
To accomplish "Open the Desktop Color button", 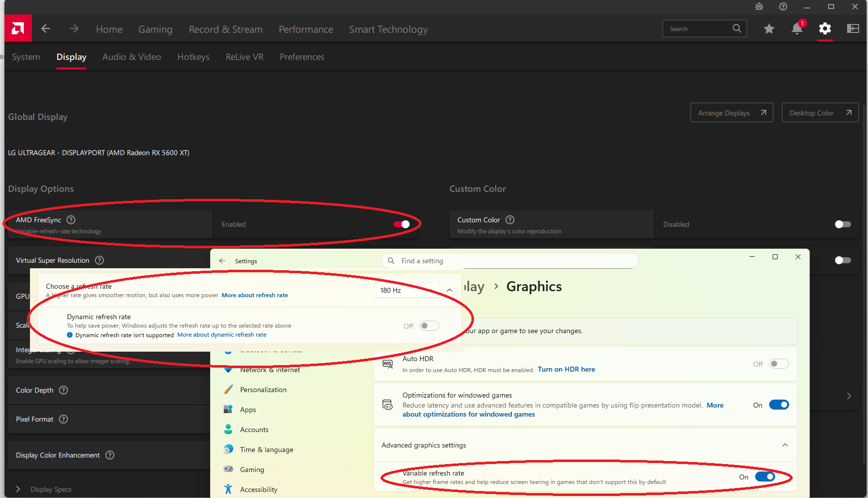I will [820, 113].
